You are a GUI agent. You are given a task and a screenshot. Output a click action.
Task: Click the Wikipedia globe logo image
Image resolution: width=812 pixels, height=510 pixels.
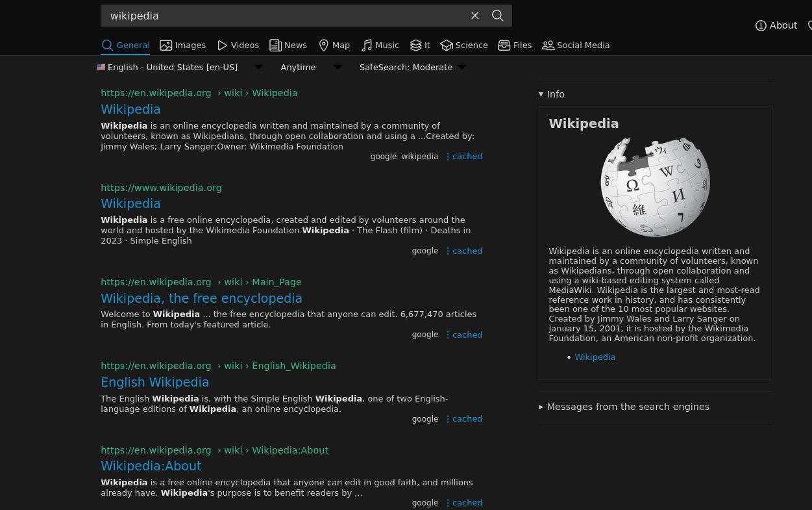(655, 187)
